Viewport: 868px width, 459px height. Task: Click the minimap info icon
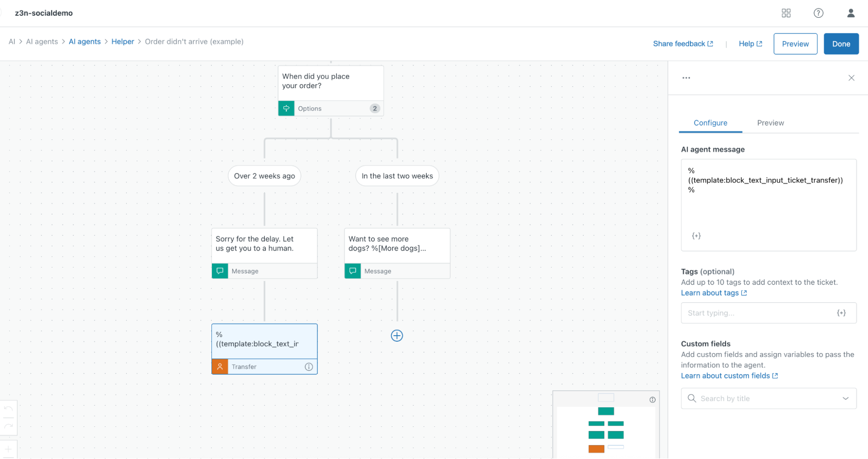(x=652, y=400)
